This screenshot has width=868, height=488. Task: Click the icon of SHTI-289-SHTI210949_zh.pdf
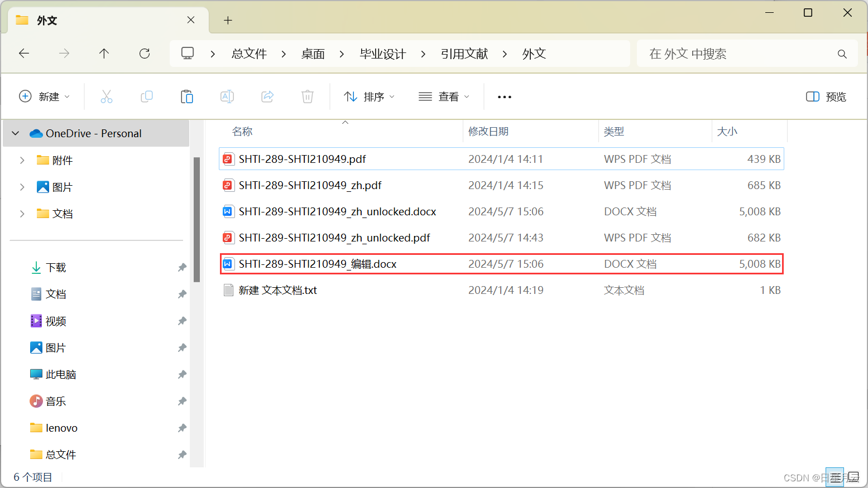[x=228, y=185]
